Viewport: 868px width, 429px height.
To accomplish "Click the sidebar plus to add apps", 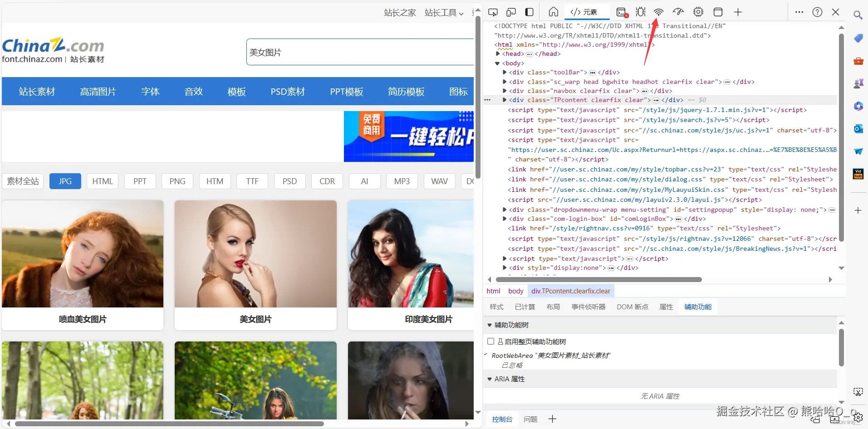I will 858,210.
